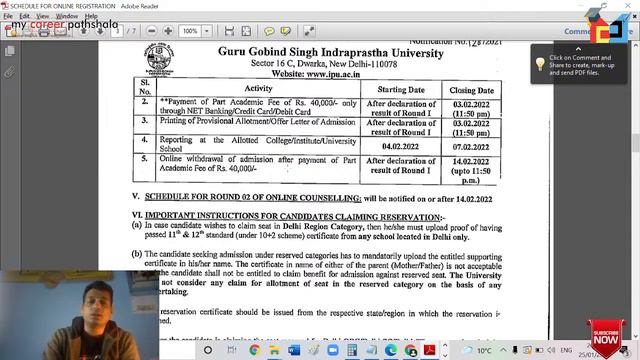Viewport: 640px width, 360px height.
Task: Open the Page Thumbnails side panel
Action: [x=10, y=51]
